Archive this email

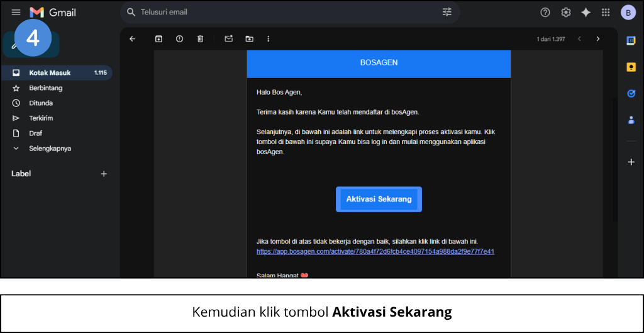tap(158, 38)
